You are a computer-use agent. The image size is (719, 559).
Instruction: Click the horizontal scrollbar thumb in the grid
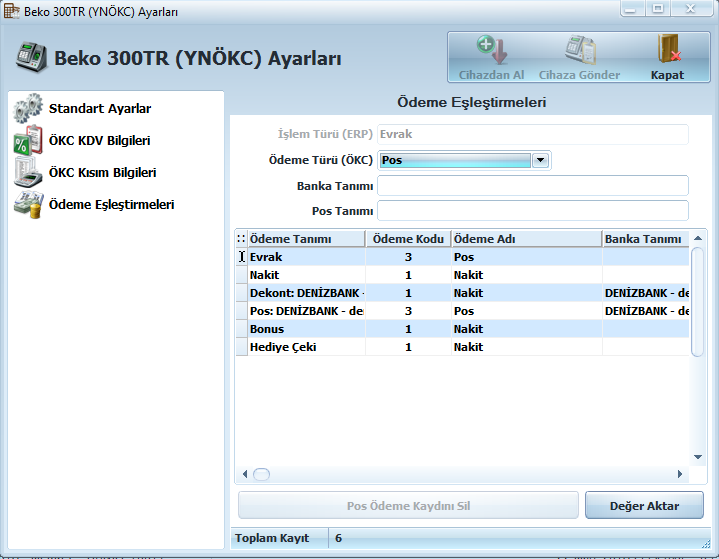261,474
